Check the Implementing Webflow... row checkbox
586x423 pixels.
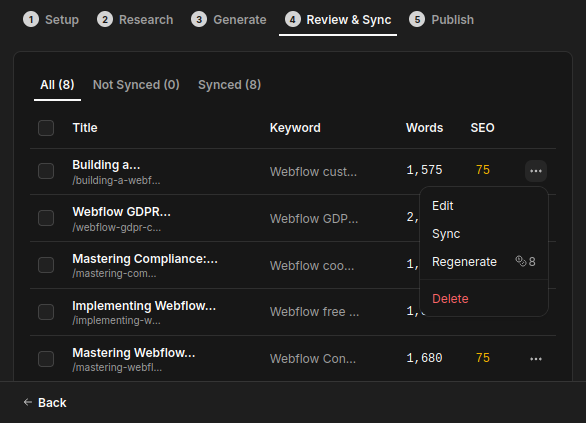point(46,312)
